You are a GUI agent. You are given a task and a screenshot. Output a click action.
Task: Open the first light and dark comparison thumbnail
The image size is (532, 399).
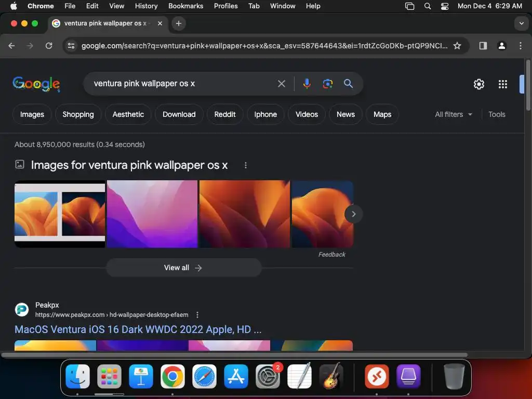pos(60,214)
